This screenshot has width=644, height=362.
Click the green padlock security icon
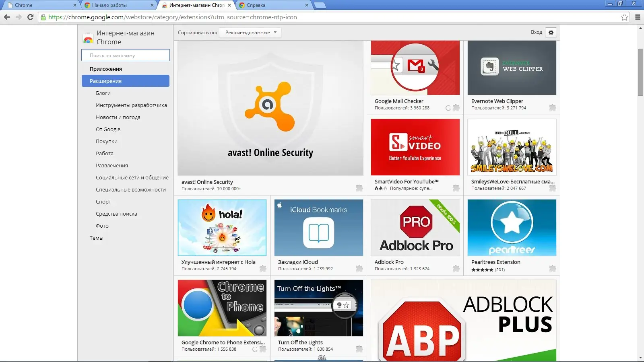pos(43,17)
